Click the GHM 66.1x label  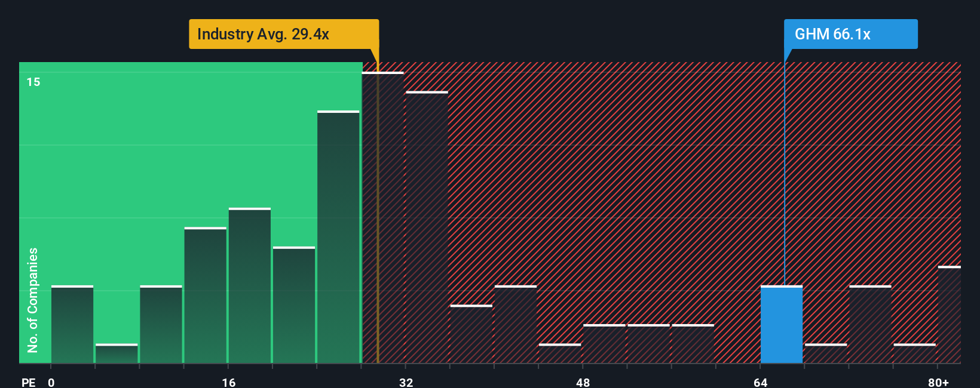[850, 34]
